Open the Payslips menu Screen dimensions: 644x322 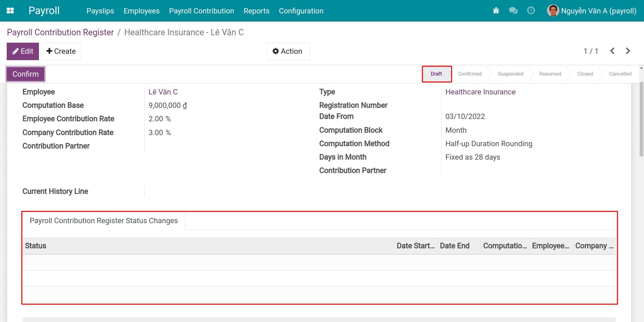pos(100,11)
